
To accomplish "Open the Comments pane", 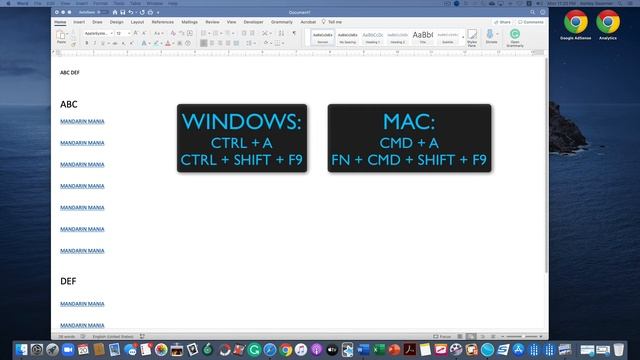I will coord(531,22).
